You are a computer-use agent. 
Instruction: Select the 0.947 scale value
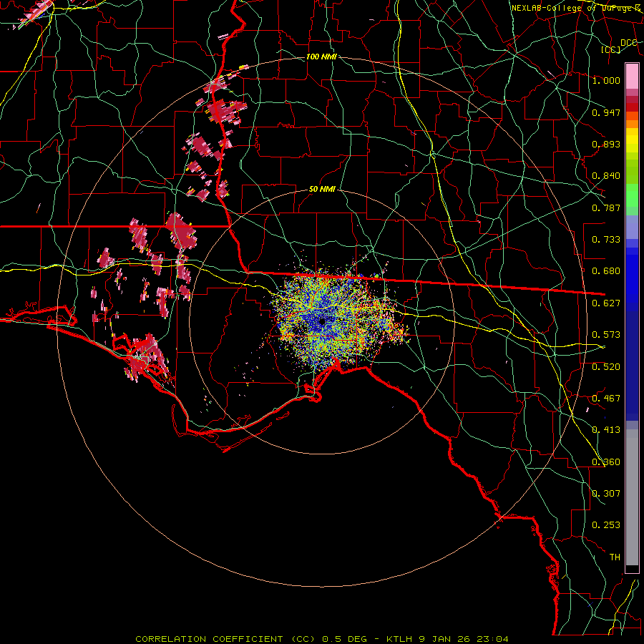[606, 112]
